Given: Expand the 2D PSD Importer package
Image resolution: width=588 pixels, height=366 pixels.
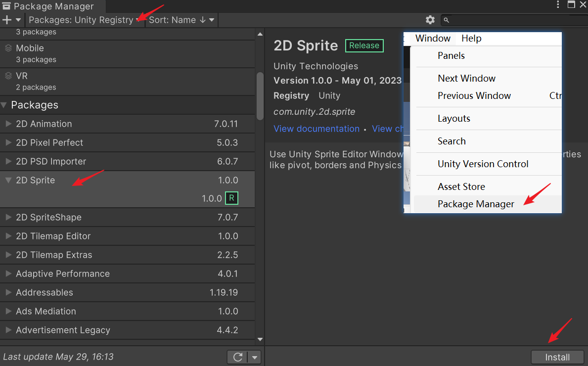Looking at the screenshot, I should point(8,161).
